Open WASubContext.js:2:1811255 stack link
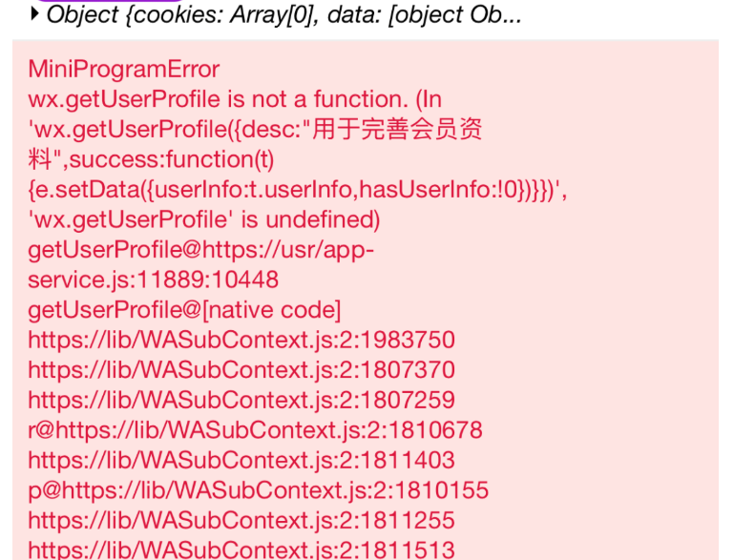 (241, 520)
